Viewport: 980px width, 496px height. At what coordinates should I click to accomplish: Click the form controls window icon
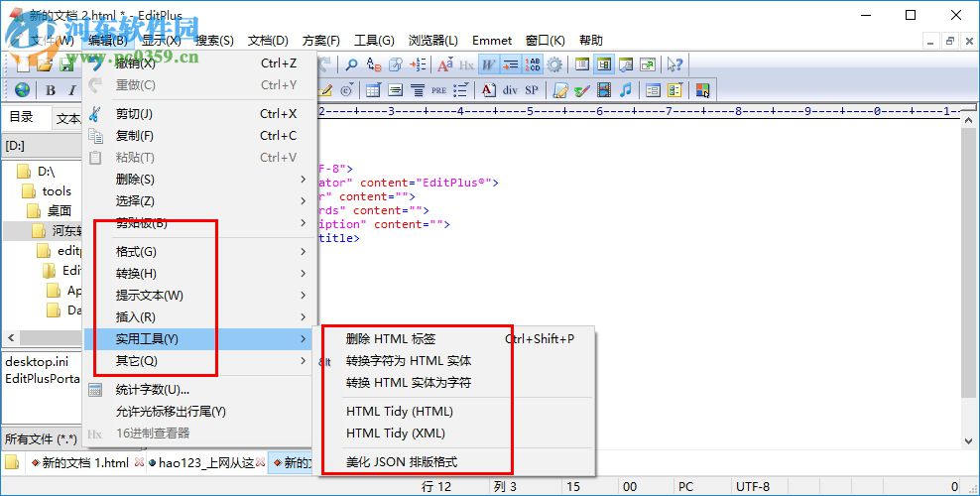coord(653,90)
